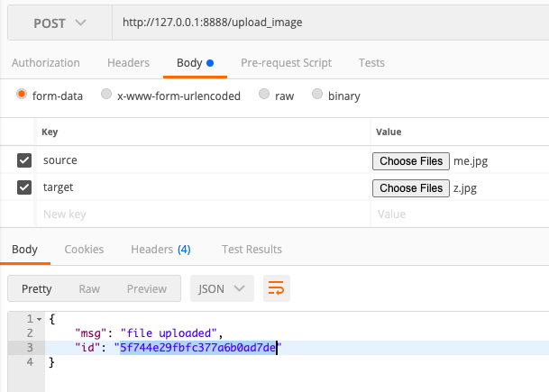Screen dimensions: 549x392
Task: Open the Test Results tab
Action: (x=252, y=249)
